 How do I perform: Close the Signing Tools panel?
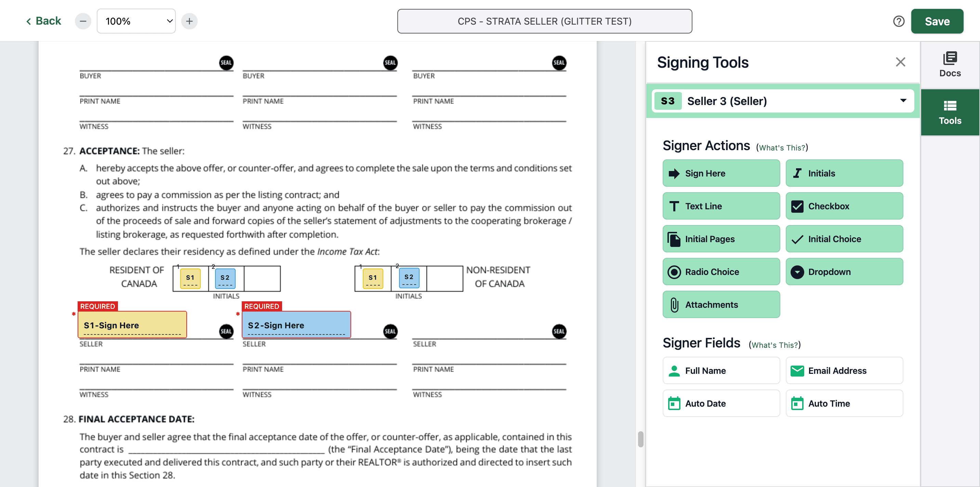click(900, 62)
